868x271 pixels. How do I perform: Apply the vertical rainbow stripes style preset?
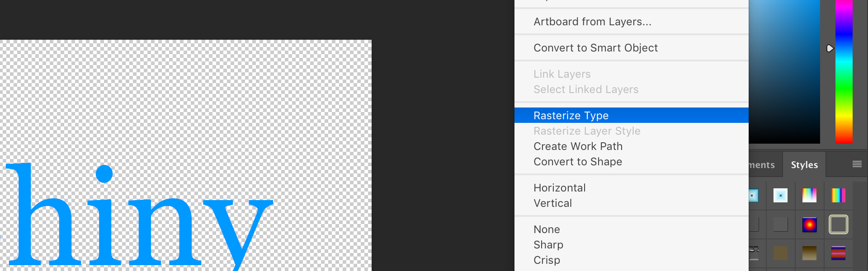[x=838, y=196]
